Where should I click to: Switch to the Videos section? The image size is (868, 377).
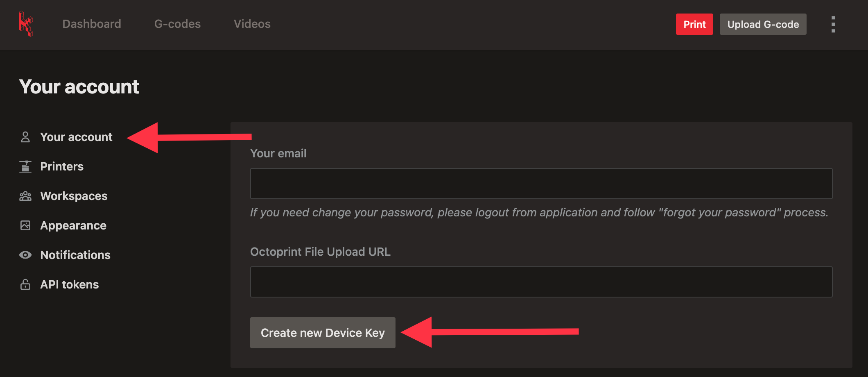point(252,24)
